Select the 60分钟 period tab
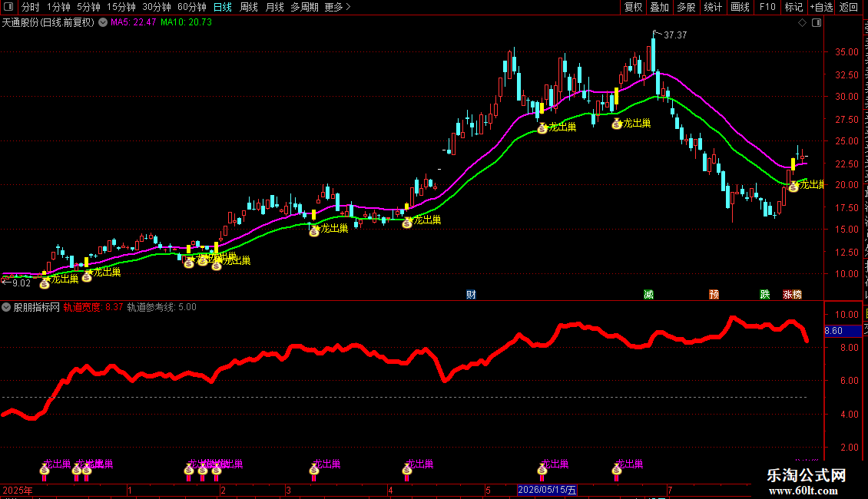Image resolution: width=868 pixels, height=499 pixels. pos(192,7)
